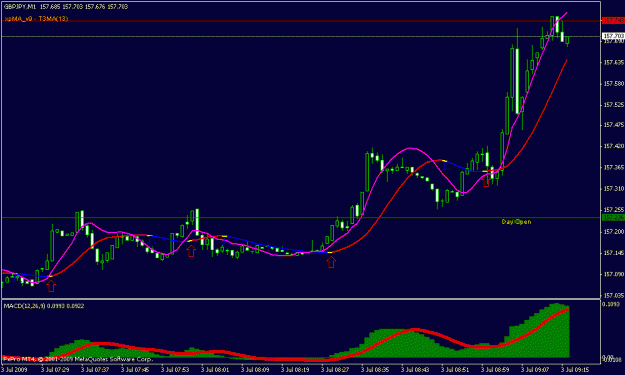This screenshot has width=625, height=375.
Task: Click the 3 Jul 07:29 time label
Action: 55,370
